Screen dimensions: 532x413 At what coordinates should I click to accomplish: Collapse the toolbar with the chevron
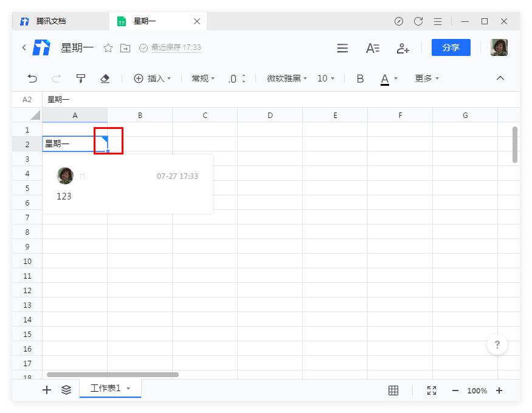click(500, 78)
